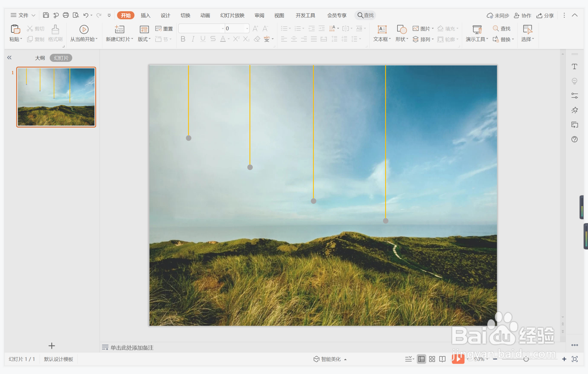Viewport: 588px width, 374px height.
Task: Click the Print icon in quick access toolbar
Action: (66, 15)
